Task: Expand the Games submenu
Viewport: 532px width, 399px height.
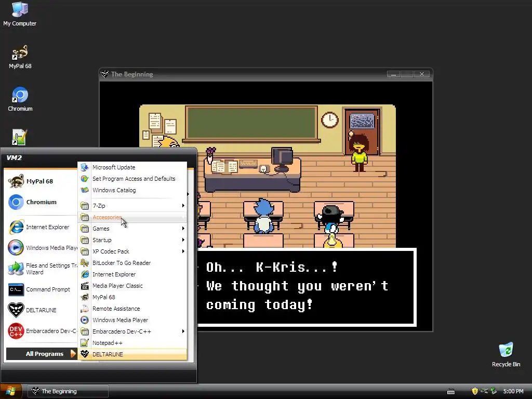Action: [132, 229]
